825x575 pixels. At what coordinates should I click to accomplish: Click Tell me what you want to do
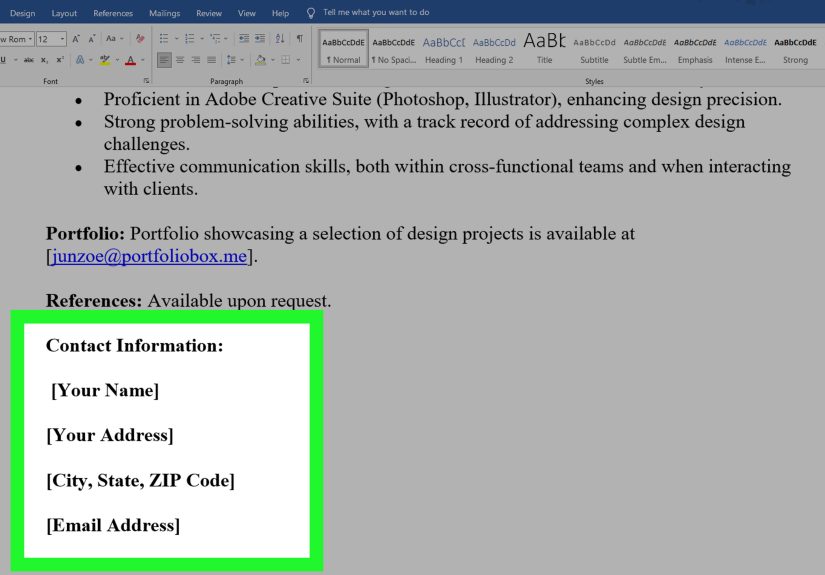click(376, 13)
